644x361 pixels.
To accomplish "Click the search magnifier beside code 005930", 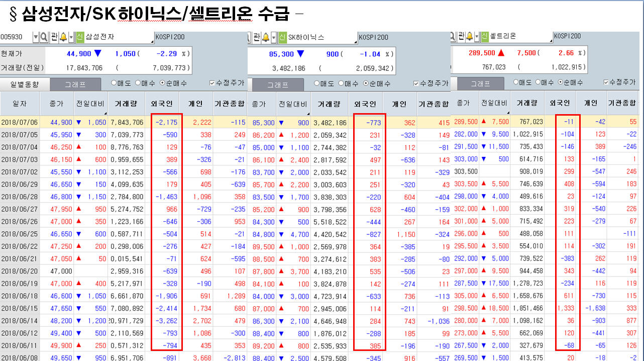I will (44, 37).
